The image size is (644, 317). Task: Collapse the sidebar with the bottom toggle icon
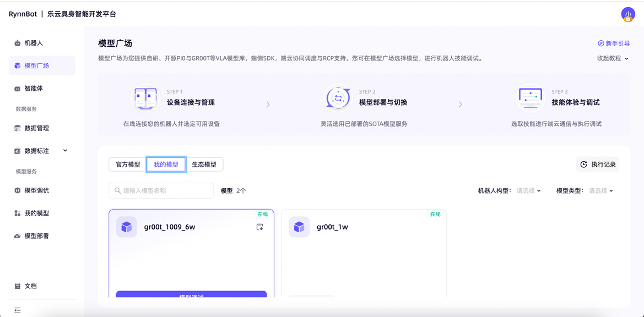pos(17,310)
